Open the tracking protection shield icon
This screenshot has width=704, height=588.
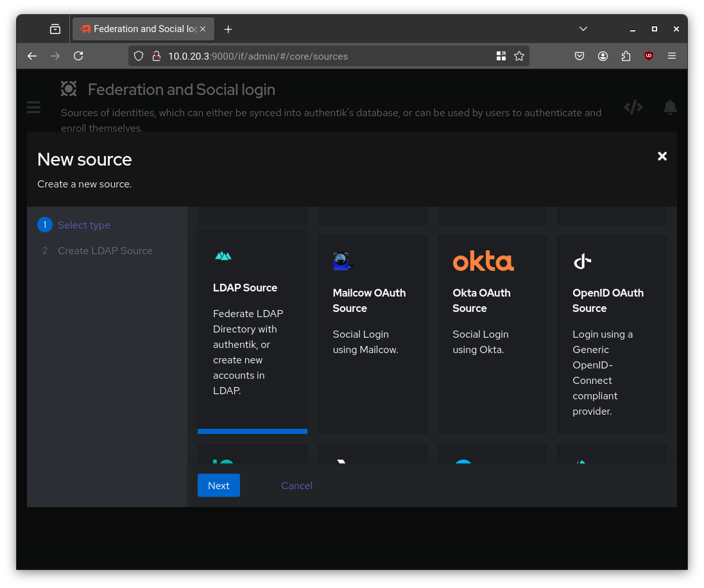point(139,56)
